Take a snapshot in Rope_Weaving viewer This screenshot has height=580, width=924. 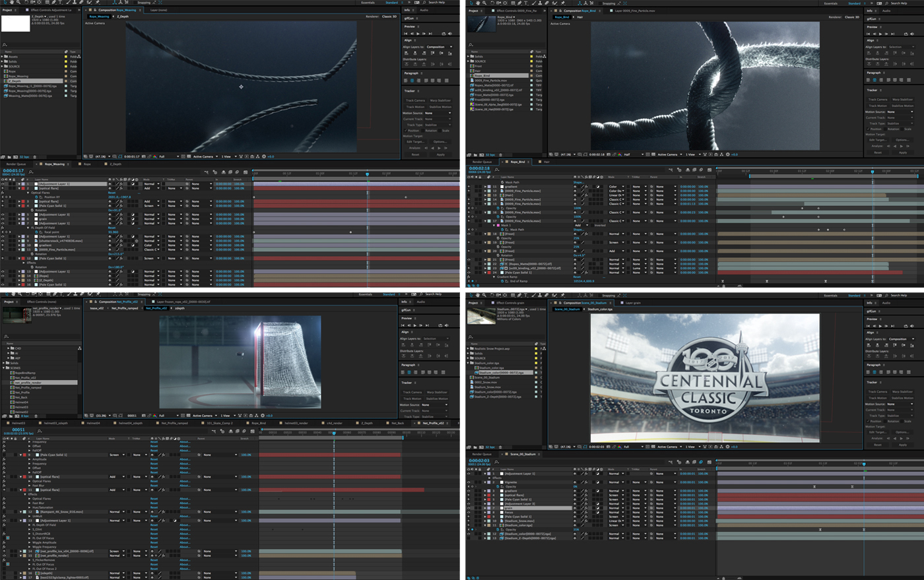point(143,156)
